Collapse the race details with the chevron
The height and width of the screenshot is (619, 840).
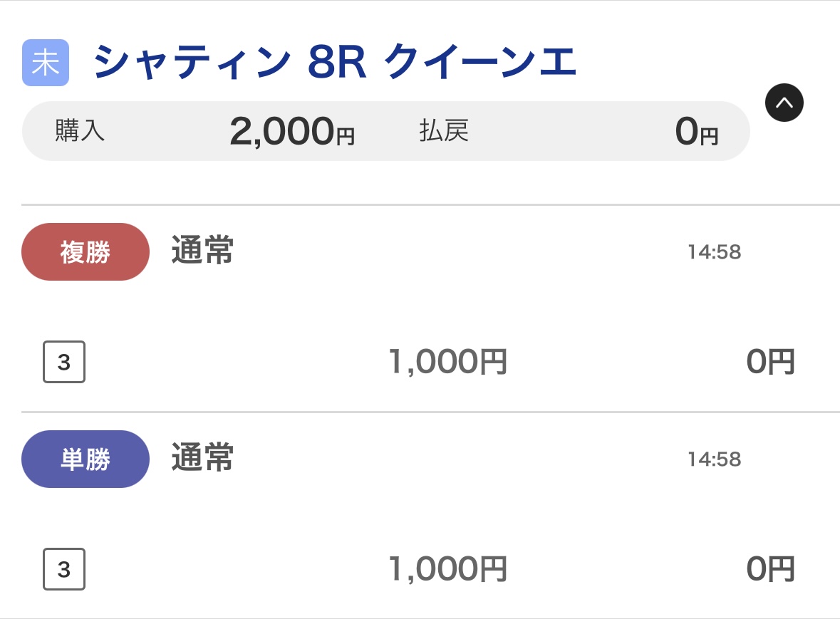[x=784, y=103]
